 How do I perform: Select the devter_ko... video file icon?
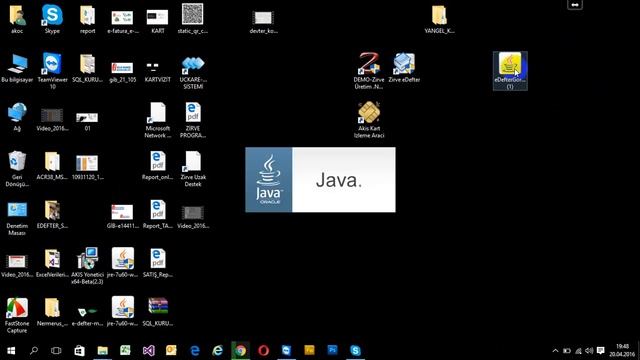(x=263, y=21)
